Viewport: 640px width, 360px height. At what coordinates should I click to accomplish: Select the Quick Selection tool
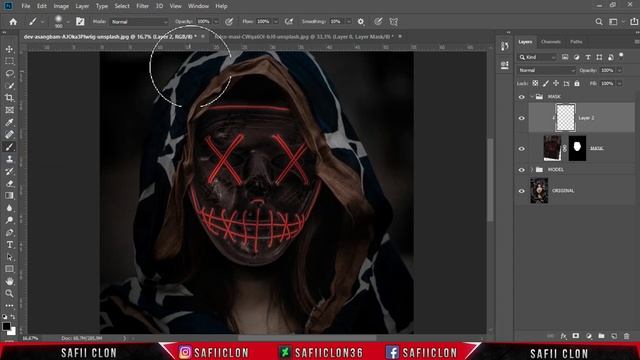click(x=9, y=86)
